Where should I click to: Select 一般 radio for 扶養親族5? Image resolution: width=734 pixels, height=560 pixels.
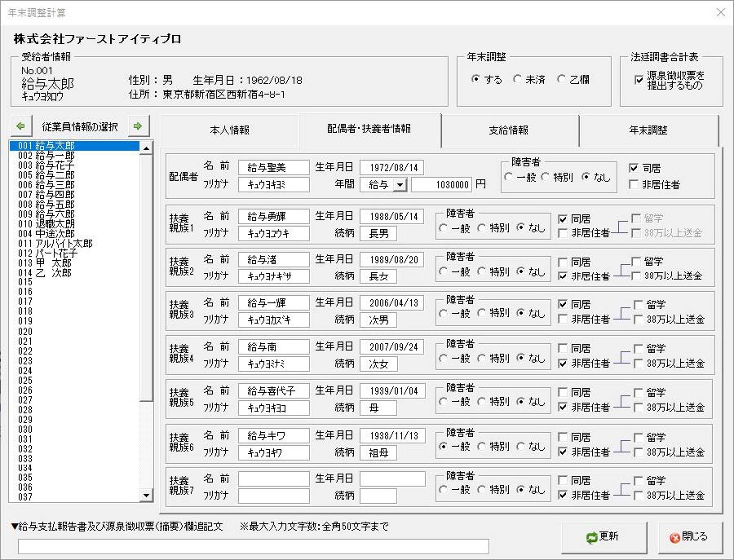tap(454, 401)
